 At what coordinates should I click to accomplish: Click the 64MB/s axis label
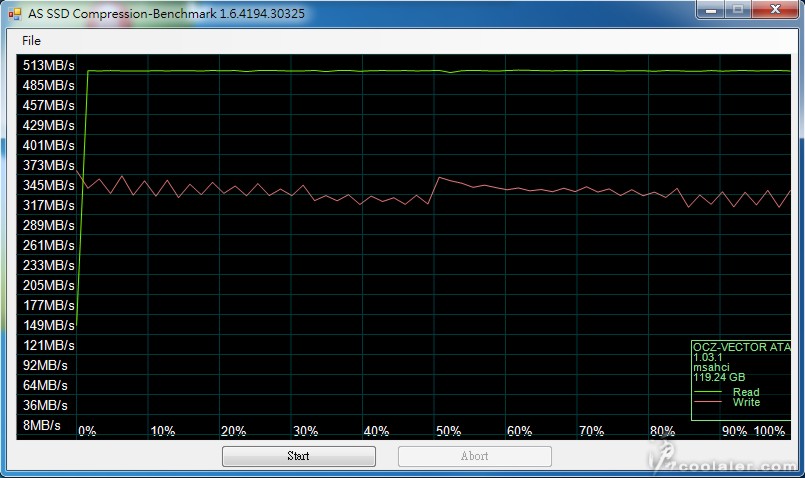click(45, 386)
